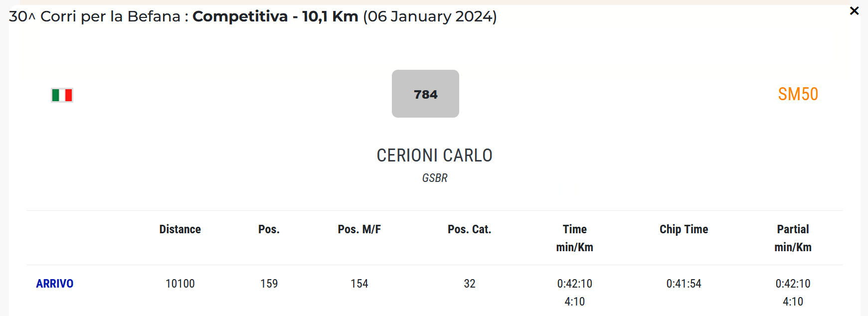Close the race result popup

coord(854,11)
